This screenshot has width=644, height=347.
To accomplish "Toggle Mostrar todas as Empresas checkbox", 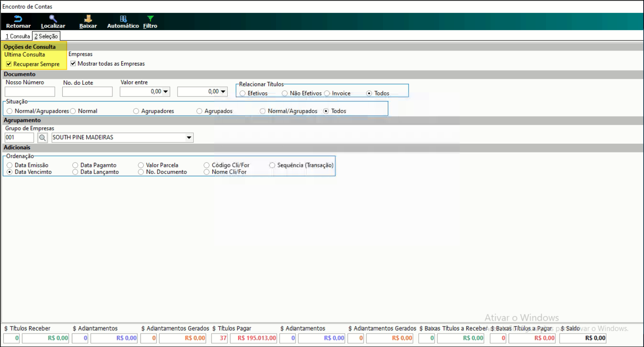I will point(73,63).
